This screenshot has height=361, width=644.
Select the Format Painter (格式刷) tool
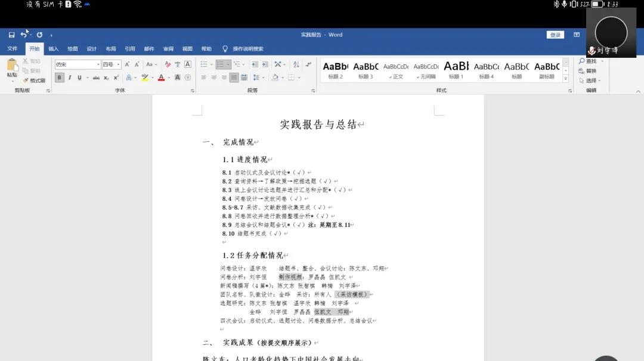34,80
